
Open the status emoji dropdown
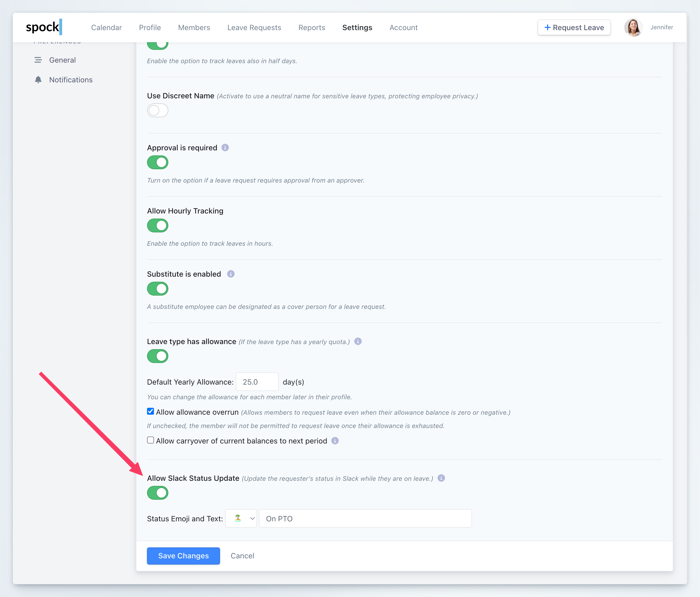pos(241,519)
